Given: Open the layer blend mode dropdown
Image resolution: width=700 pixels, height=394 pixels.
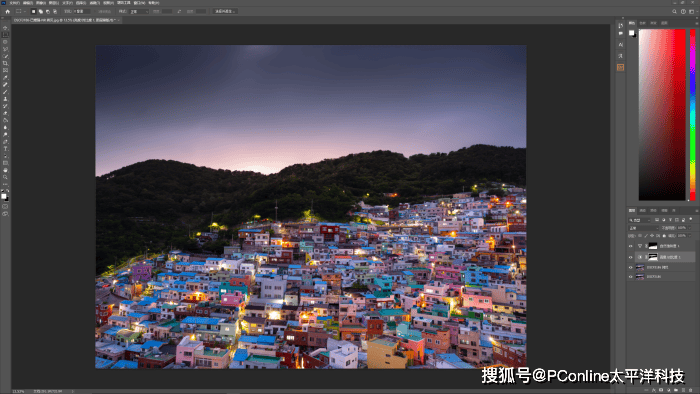Looking at the screenshot, I should pyautogui.click(x=643, y=228).
